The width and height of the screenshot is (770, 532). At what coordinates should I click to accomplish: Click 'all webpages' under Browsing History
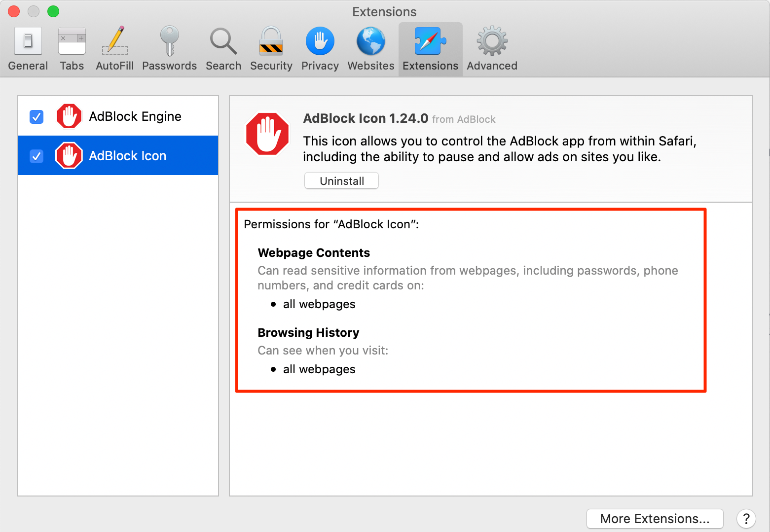click(319, 369)
